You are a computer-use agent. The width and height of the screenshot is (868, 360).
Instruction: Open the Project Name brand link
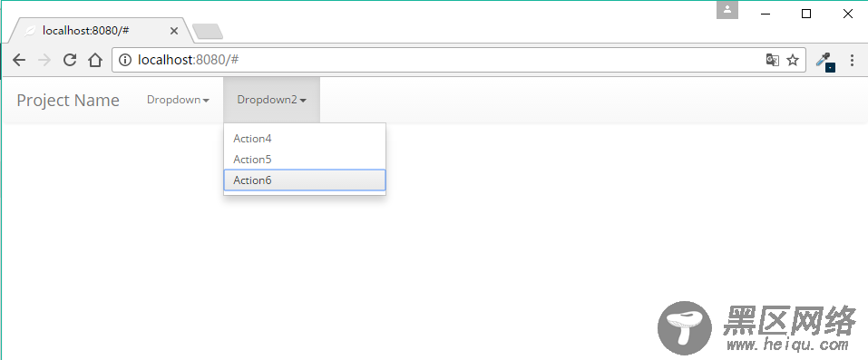pyautogui.click(x=68, y=101)
